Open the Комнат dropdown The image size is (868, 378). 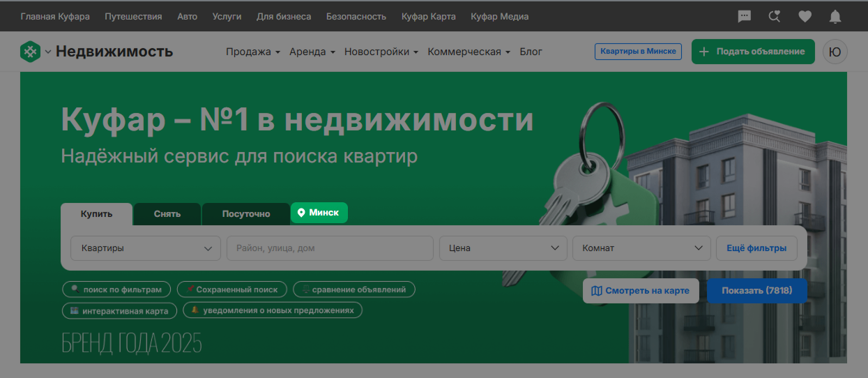point(641,248)
